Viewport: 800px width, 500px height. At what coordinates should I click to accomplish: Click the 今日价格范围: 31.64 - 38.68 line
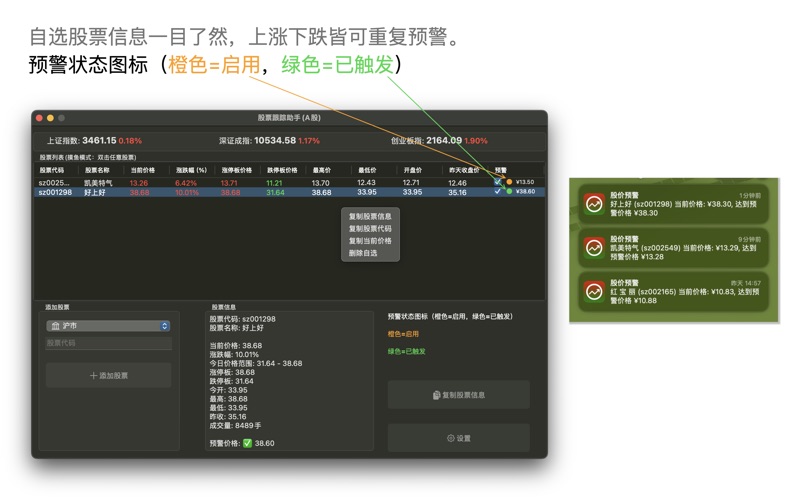(x=256, y=363)
